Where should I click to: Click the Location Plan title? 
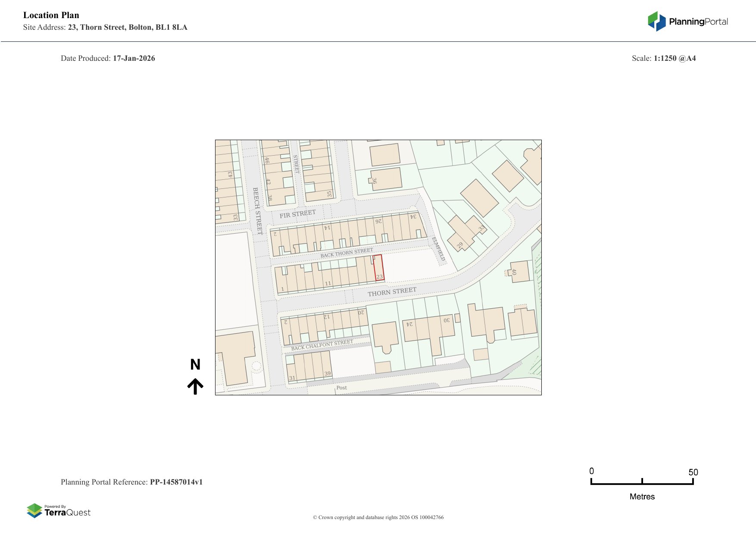(51, 16)
